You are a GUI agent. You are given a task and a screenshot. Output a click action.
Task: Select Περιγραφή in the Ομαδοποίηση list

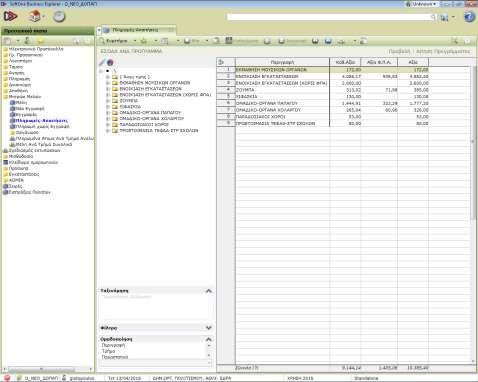pos(113,345)
